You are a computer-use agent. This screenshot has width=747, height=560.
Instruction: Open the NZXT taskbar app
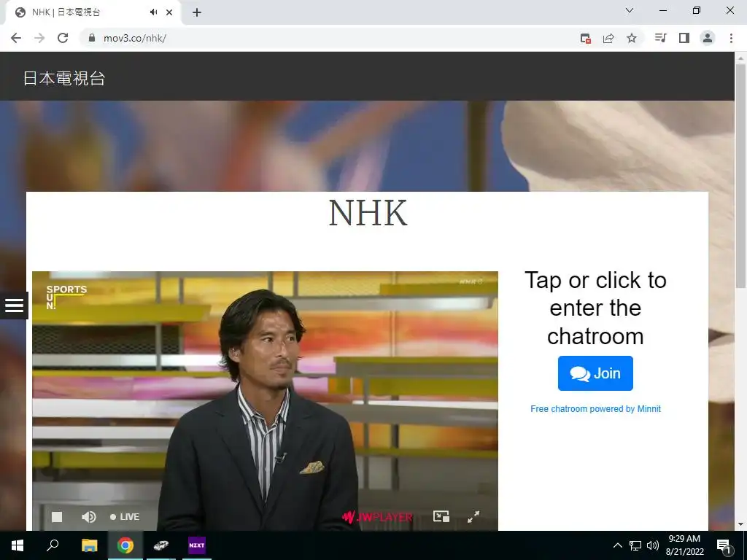pos(197,545)
